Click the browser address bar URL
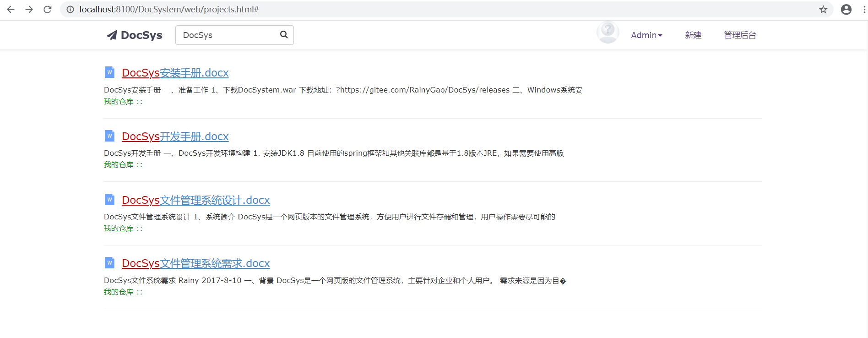The width and height of the screenshot is (868, 338). click(169, 9)
